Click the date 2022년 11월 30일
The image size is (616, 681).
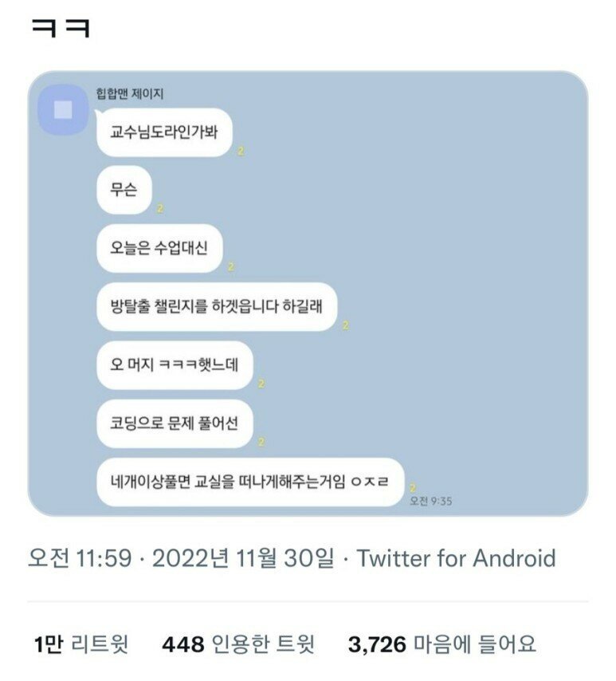pyautogui.click(x=243, y=558)
